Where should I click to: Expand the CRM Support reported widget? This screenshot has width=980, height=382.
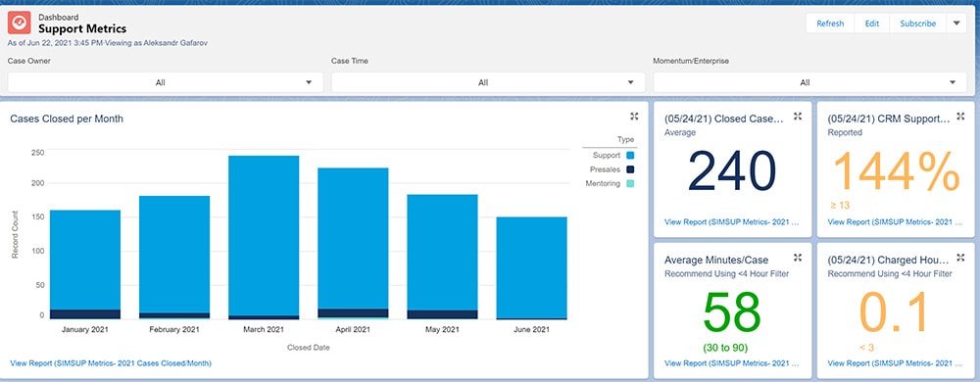(960, 117)
